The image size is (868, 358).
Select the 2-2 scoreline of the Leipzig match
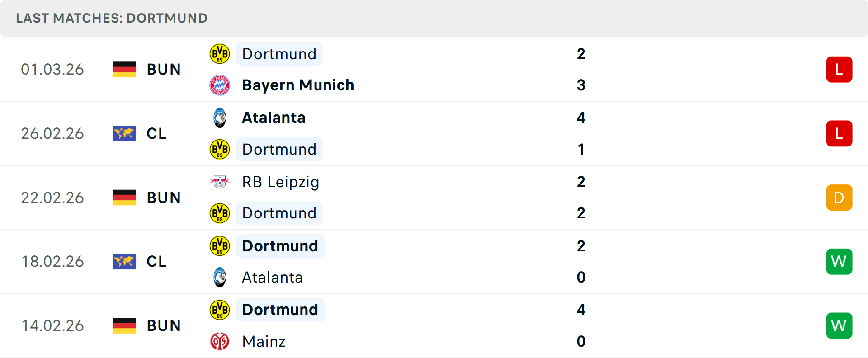click(581, 197)
